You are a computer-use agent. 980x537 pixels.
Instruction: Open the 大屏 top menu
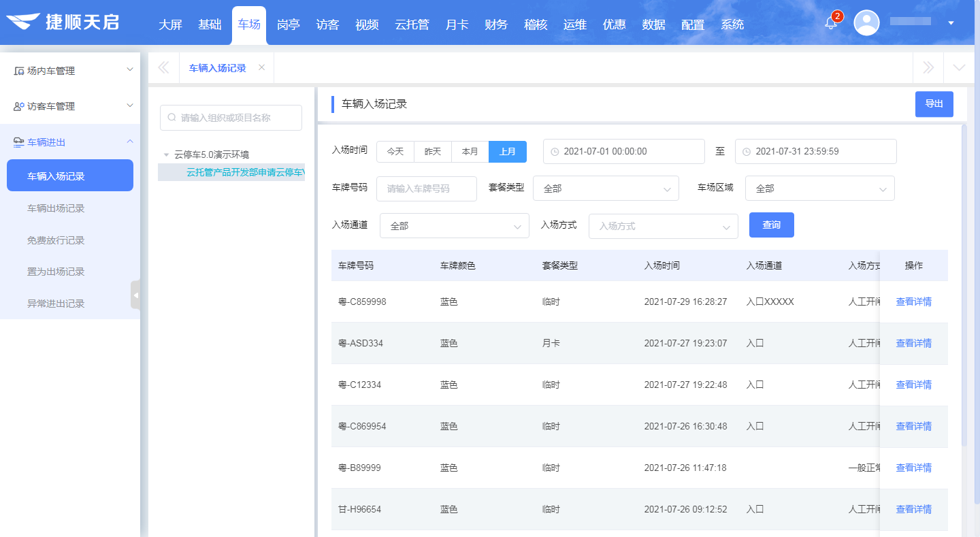(170, 25)
